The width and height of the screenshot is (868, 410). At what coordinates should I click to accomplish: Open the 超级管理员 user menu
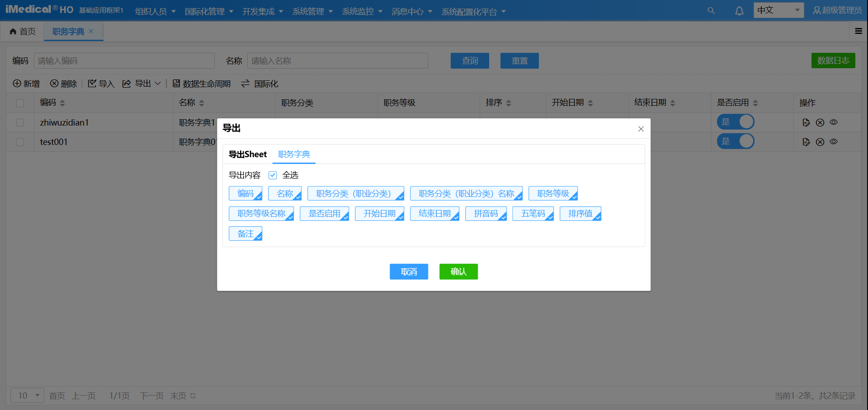(837, 10)
